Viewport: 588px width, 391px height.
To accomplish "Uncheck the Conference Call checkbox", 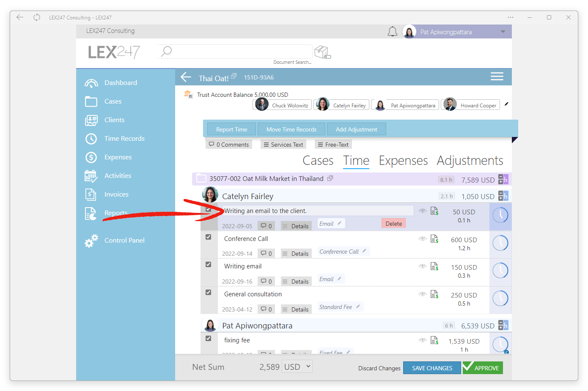I will point(208,237).
